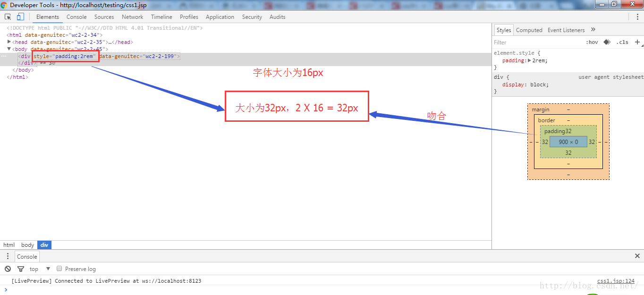Viewport: 644px width, 295px height.
Task: Click the 900 × 0 content box
Action: pyautogui.click(x=568, y=142)
